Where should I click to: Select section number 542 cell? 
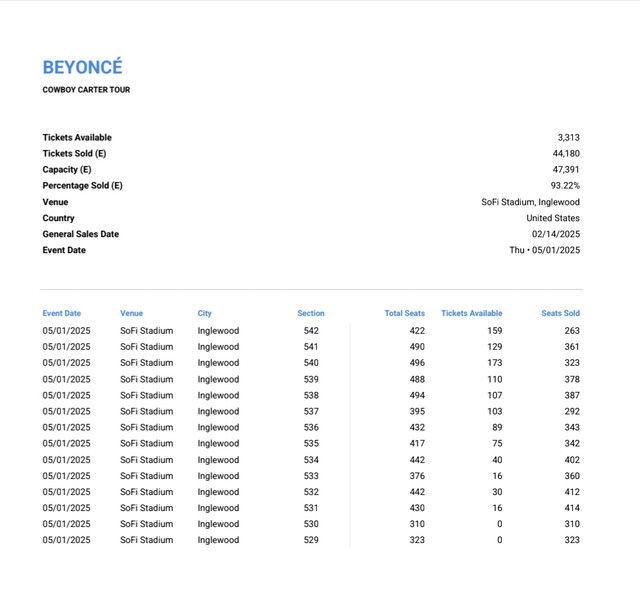pyautogui.click(x=311, y=331)
